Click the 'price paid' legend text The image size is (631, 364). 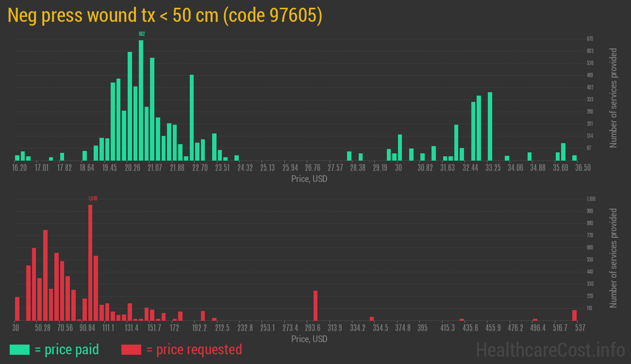pyautogui.click(x=66, y=349)
